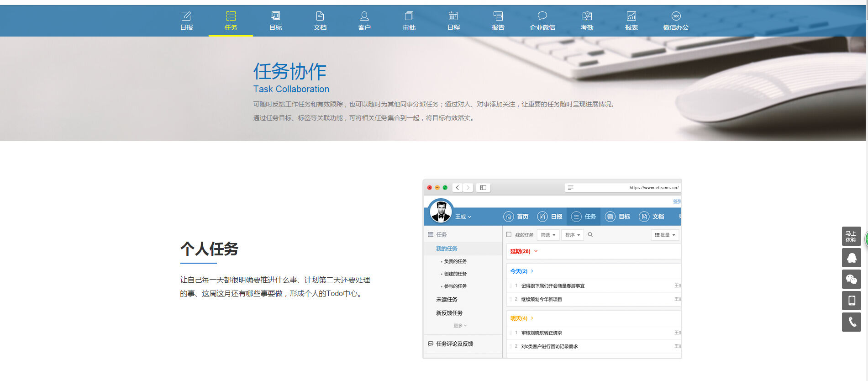Screen dimensions: 868x381
Task: Expand the 明天(4) tomorrow section
Action: [521, 318]
